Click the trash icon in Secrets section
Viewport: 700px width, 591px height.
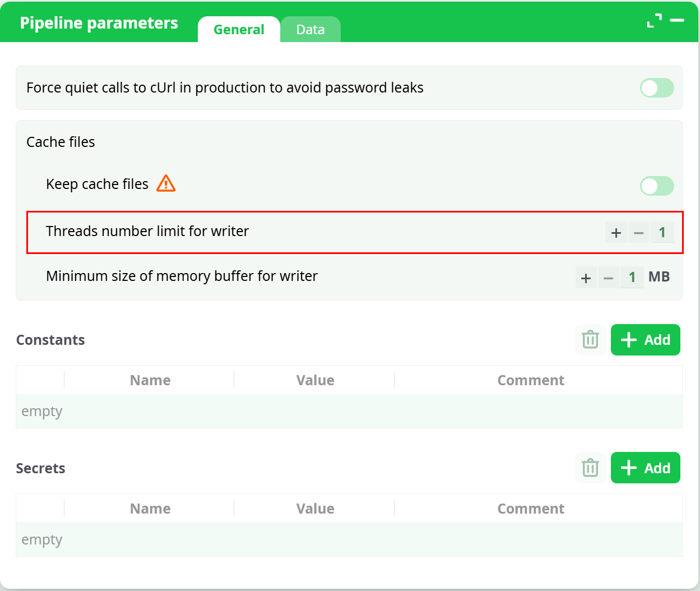(590, 468)
